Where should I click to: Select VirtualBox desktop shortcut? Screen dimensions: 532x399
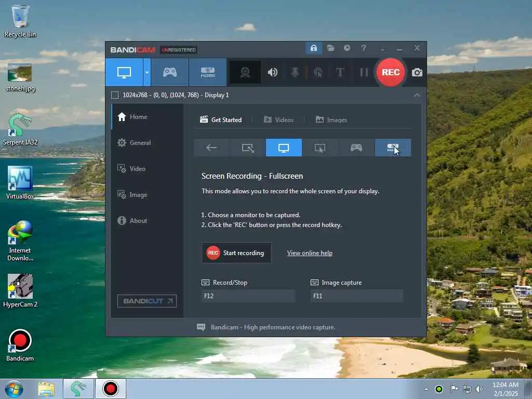coord(20,183)
